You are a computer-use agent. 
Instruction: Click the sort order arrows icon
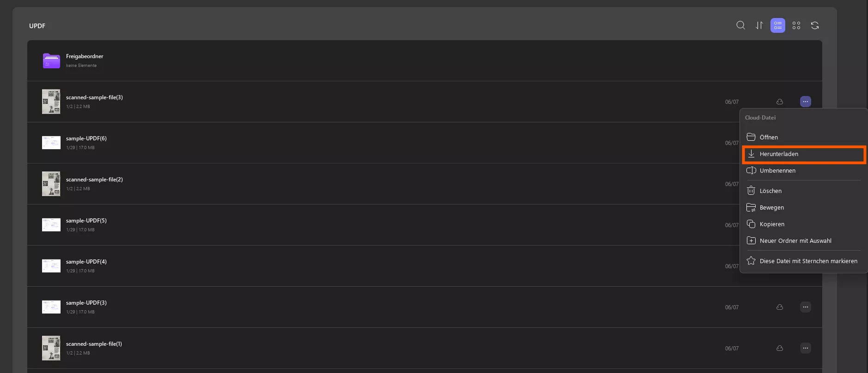click(x=759, y=25)
